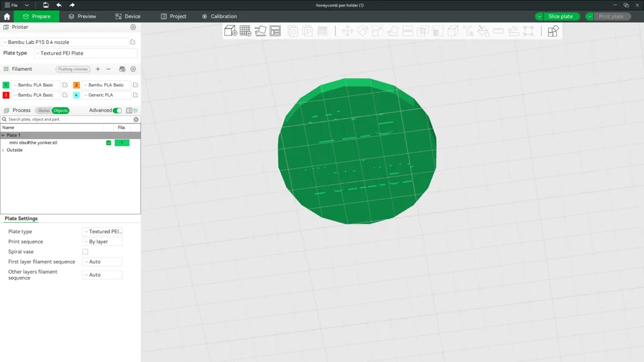Open Plate Settings plate type dropdown
The height and width of the screenshot is (362, 644).
(x=102, y=231)
